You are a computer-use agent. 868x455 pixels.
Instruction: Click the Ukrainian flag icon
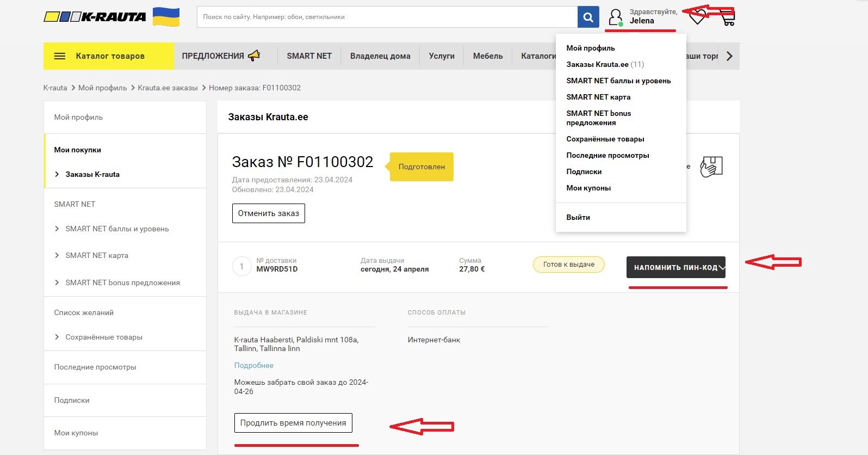tap(166, 17)
